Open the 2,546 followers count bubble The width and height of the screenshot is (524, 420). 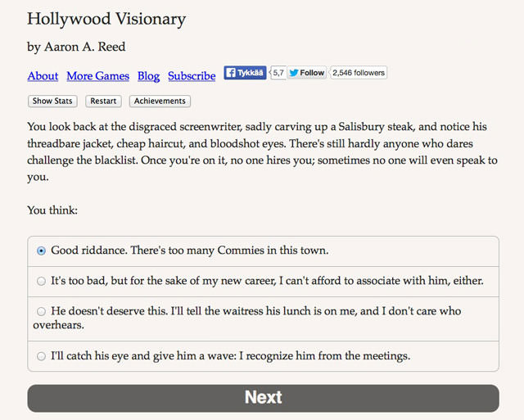[359, 73]
